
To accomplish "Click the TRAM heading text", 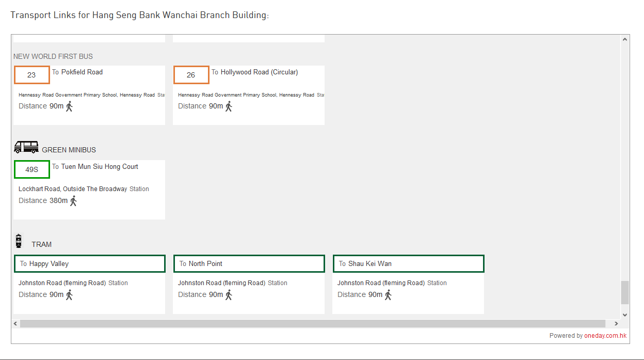I will pos(41,244).
